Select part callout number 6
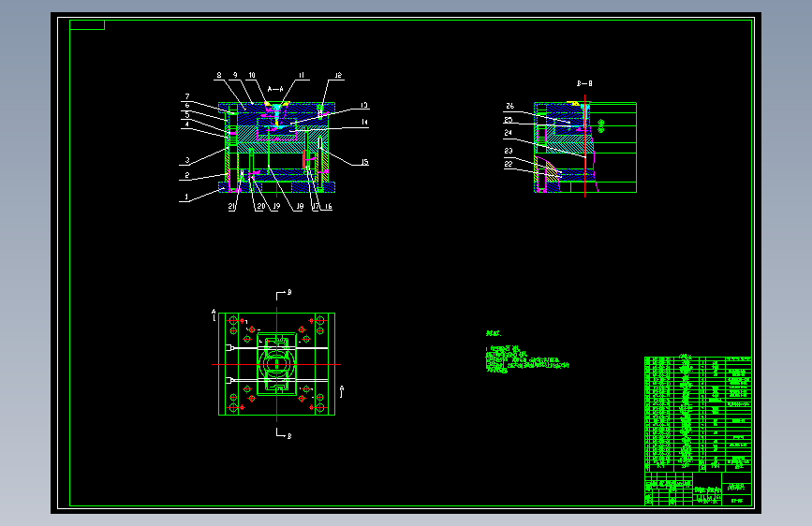Image resolution: width=812 pixels, height=526 pixels. tap(187, 105)
